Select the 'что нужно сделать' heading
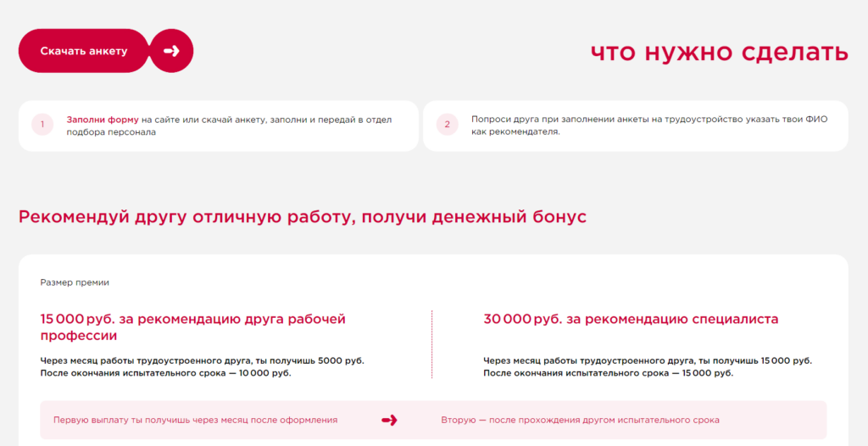This screenshot has width=868, height=446. coord(719,53)
